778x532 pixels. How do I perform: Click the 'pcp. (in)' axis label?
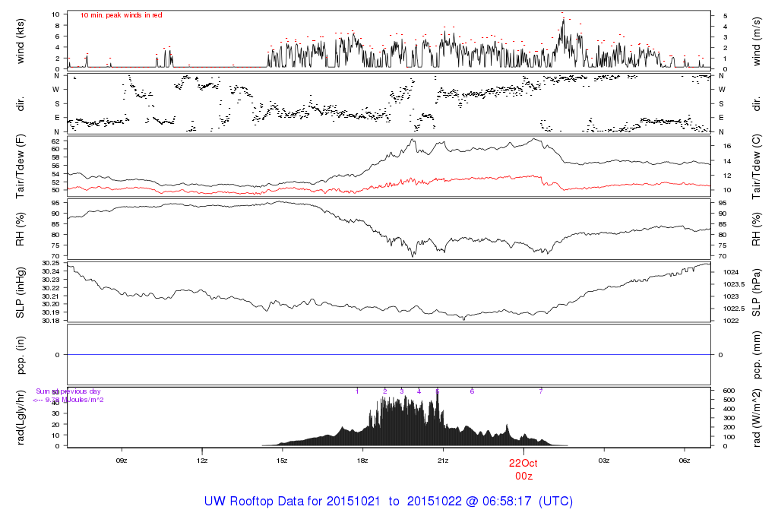tap(21, 355)
